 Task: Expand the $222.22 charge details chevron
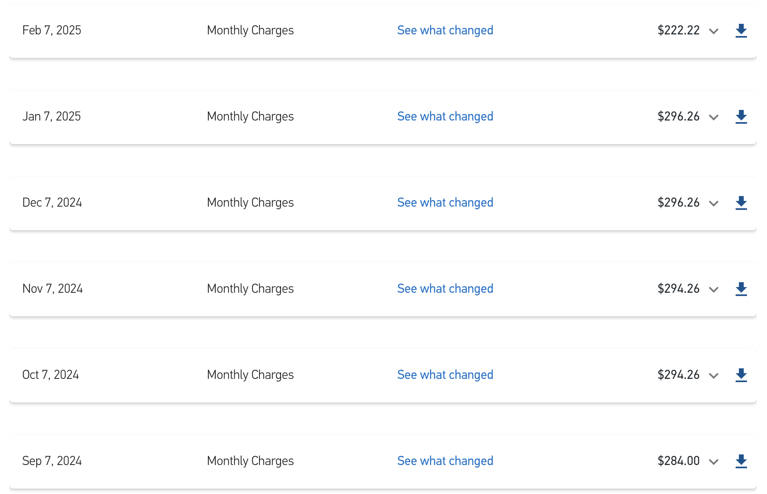[714, 31]
